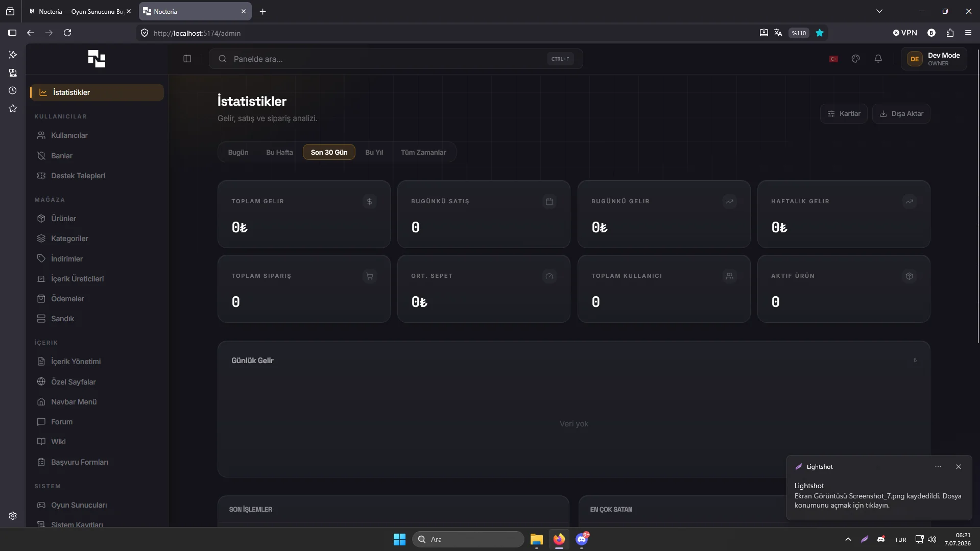The height and width of the screenshot is (551, 980).
Task: Click the dollar icon on the Toplam Gelir card
Action: [x=370, y=202]
